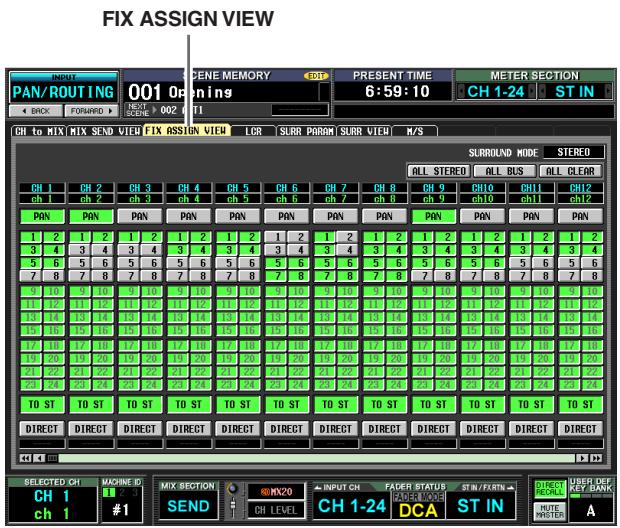620x528 pixels.
Task: Toggle bus 6 assign on CH11
Action: coord(543,263)
